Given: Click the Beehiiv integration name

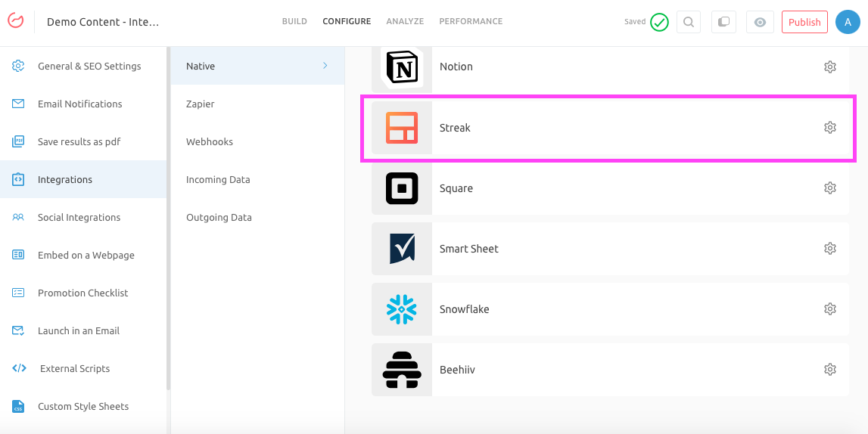Looking at the screenshot, I should [457, 369].
